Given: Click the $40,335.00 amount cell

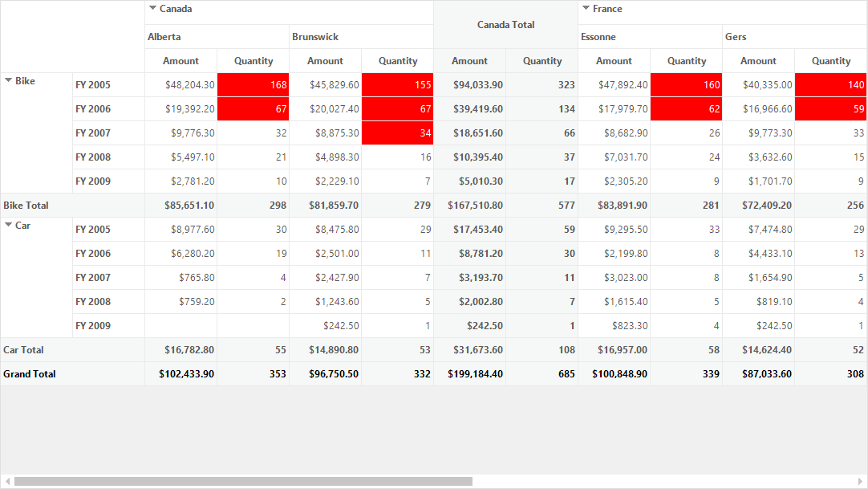Looking at the screenshot, I should pyautogui.click(x=758, y=85).
